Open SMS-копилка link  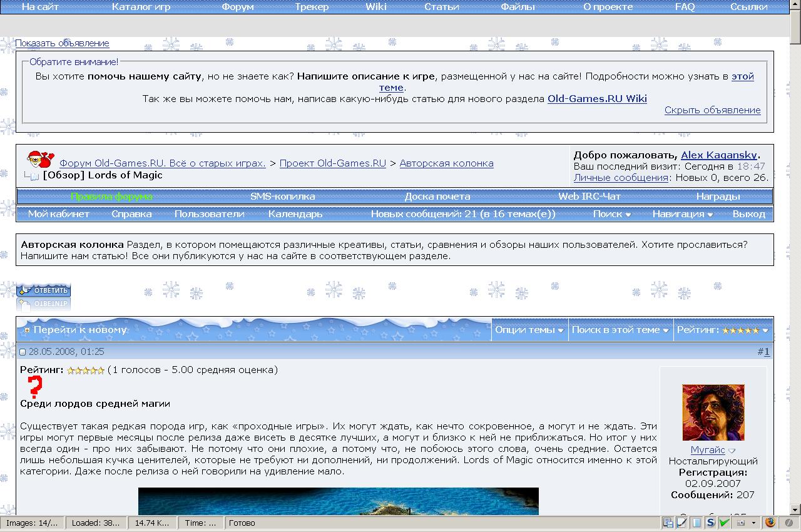coord(283,197)
